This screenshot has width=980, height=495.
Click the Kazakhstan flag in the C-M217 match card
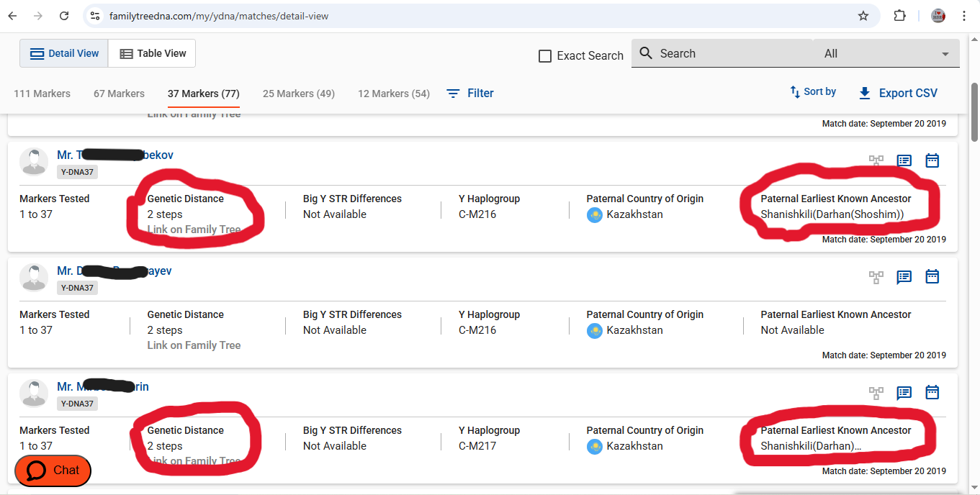(x=594, y=446)
